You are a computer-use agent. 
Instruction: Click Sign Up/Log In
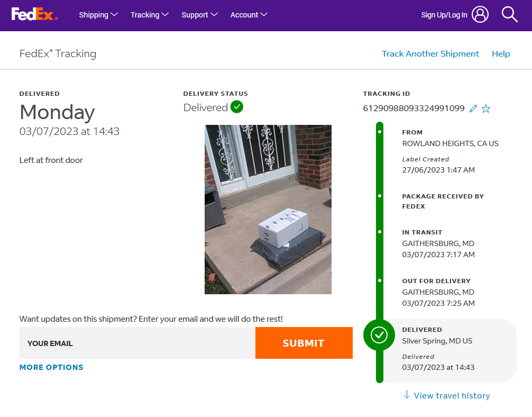pyautogui.click(x=444, y=15)
